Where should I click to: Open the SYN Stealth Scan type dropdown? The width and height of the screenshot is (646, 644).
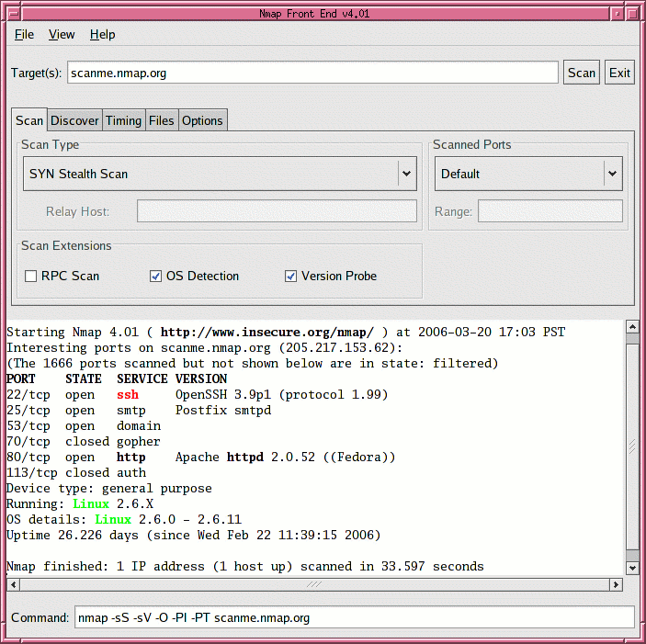point(220,174)
